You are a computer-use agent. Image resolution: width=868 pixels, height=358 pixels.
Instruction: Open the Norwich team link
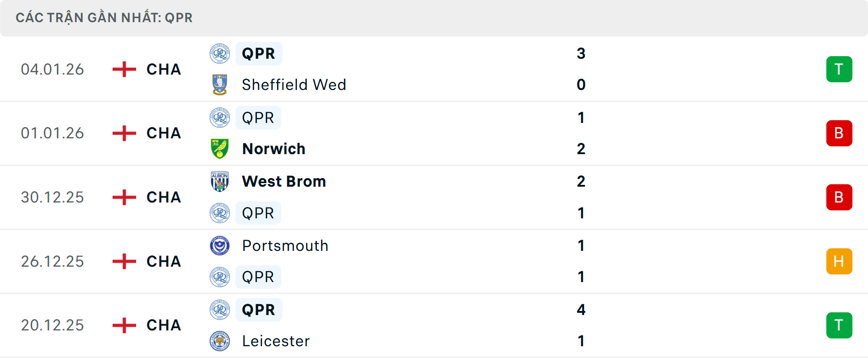click(274, 149)
